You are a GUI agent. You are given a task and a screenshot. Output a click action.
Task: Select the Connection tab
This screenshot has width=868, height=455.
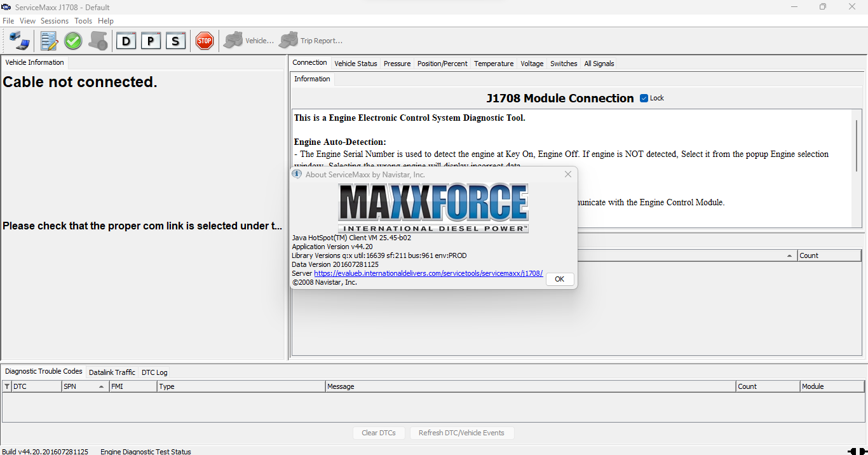pyautogui.click(x=309, y=62)
